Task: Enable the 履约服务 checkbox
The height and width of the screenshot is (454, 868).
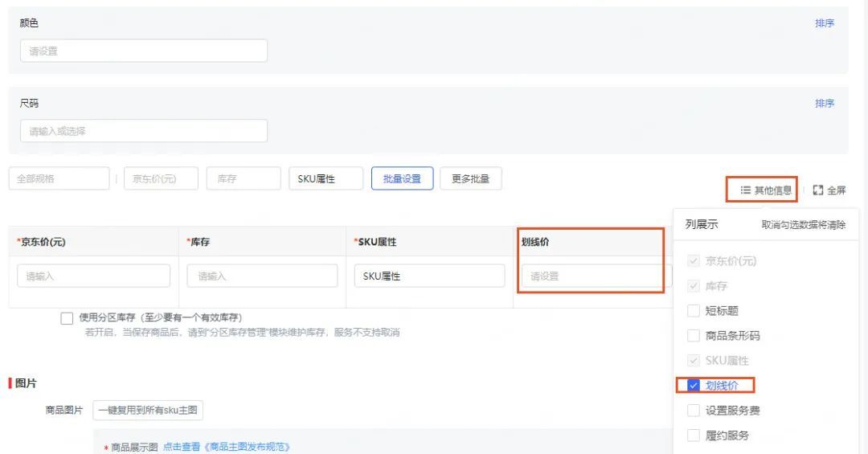Action: 694,436
